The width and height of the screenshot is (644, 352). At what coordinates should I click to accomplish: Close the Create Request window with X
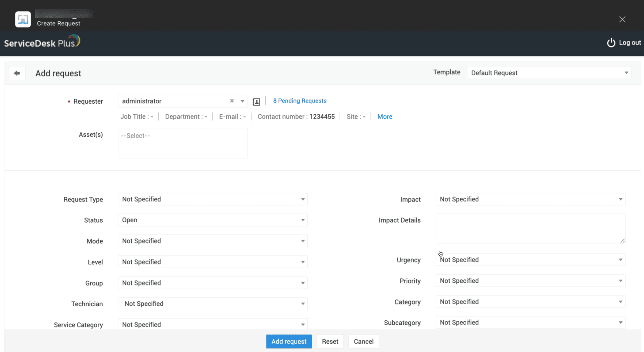[x=622, y=19]
